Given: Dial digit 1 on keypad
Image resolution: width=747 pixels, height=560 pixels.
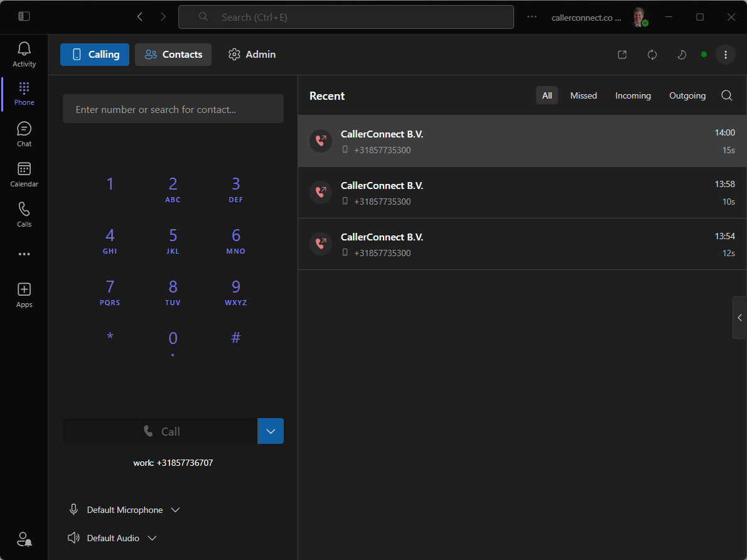Looking at the screenshot, I should [x=110, y=184].
